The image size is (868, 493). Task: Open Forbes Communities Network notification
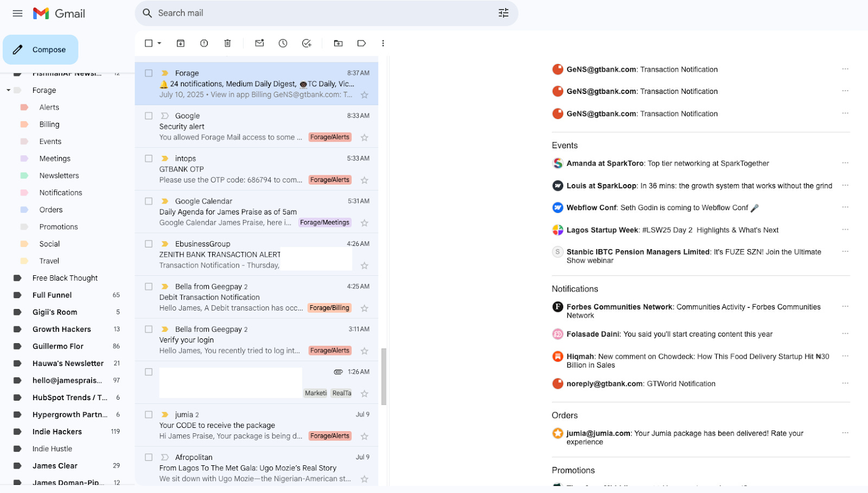click(693, 311)
